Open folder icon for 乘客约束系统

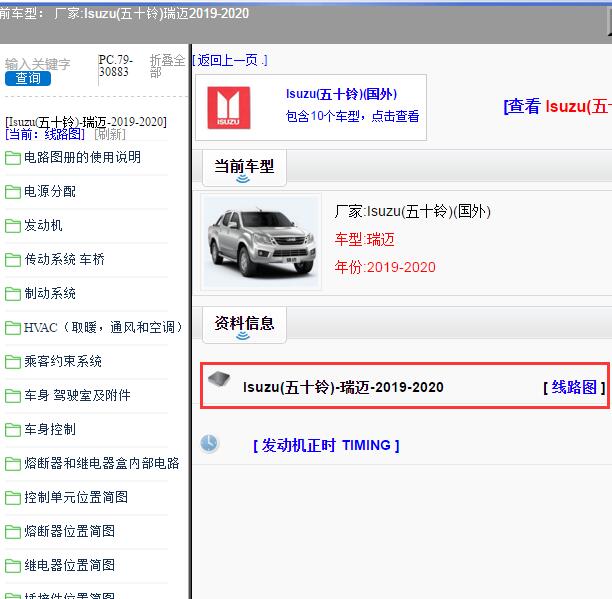(12, 362)
